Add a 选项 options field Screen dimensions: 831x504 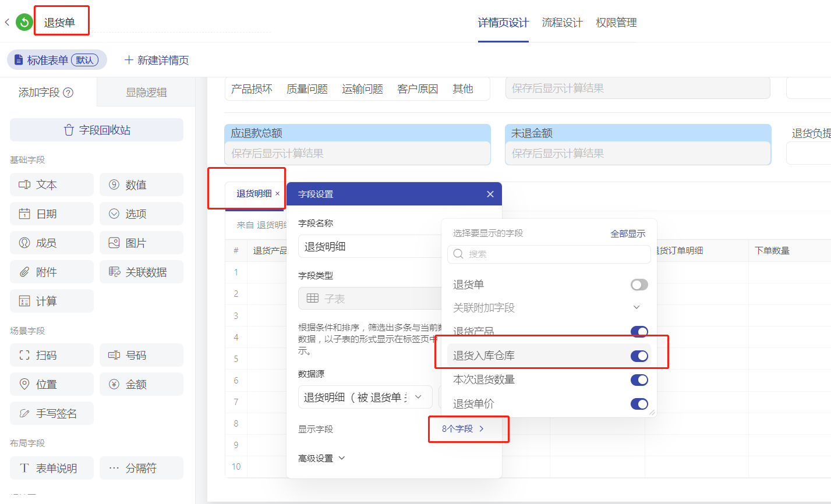point(142,214)
